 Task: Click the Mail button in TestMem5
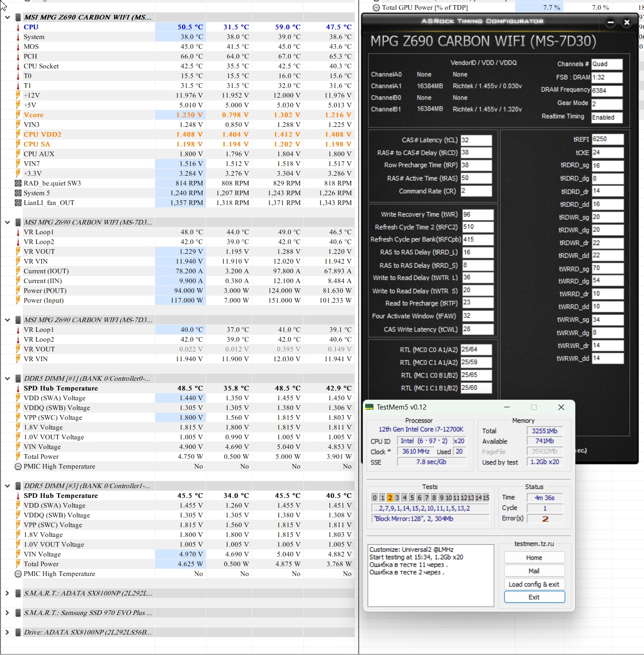coord(534,571)
